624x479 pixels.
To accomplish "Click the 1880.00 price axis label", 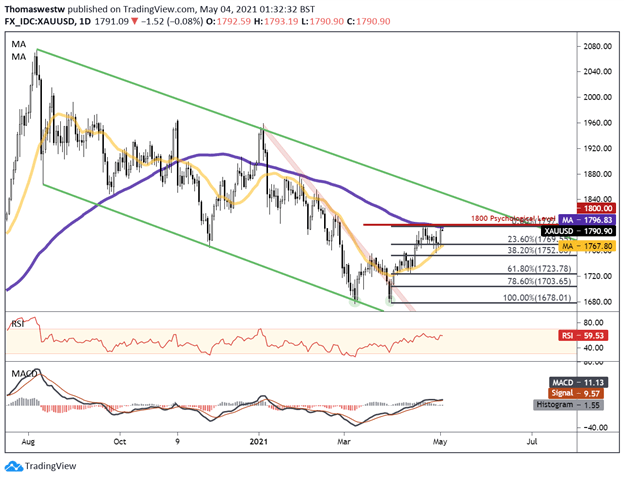I will [x=597, y=174].
